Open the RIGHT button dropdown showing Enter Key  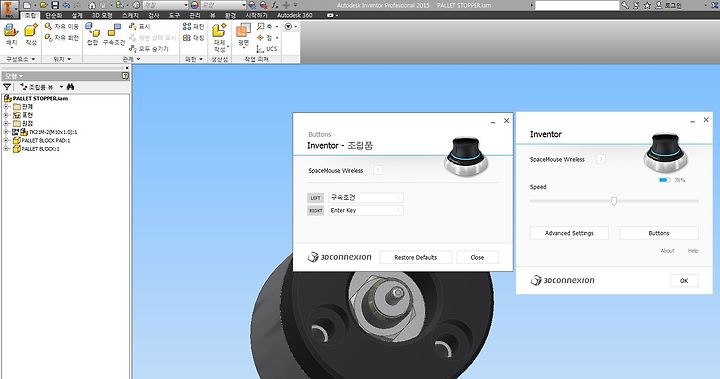366,210
